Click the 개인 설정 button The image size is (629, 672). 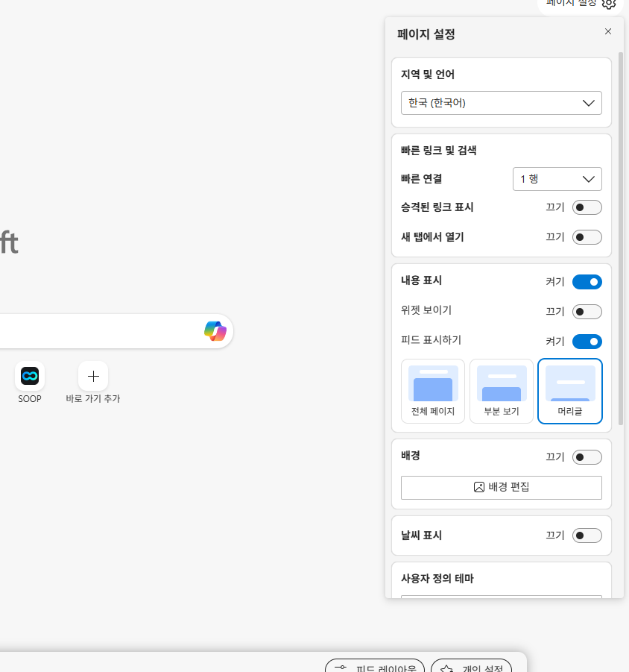click(471, 665)
